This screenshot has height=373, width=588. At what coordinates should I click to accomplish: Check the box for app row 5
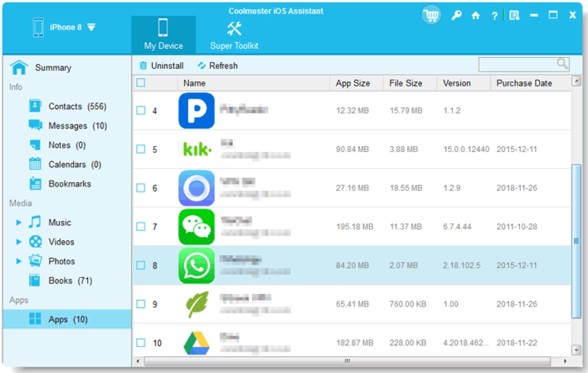tap(141, 149)
